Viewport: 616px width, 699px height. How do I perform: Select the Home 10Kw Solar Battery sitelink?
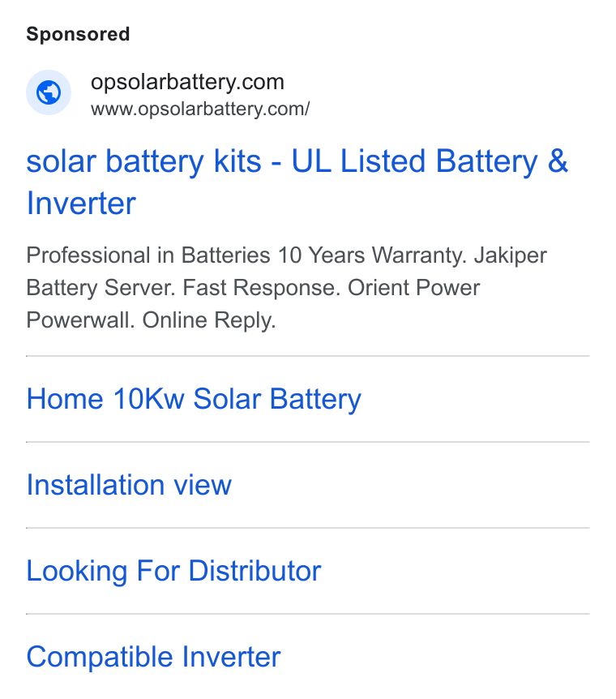click(x=194, y=399)
